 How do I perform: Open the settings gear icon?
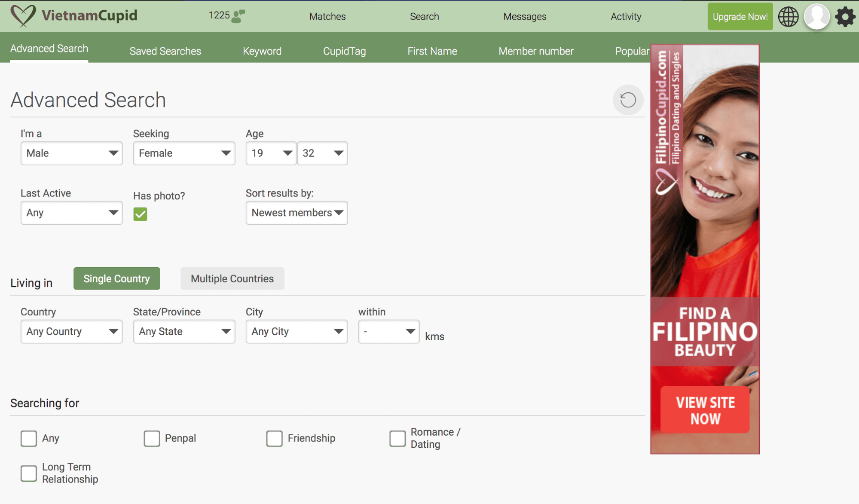pos(845,17)
